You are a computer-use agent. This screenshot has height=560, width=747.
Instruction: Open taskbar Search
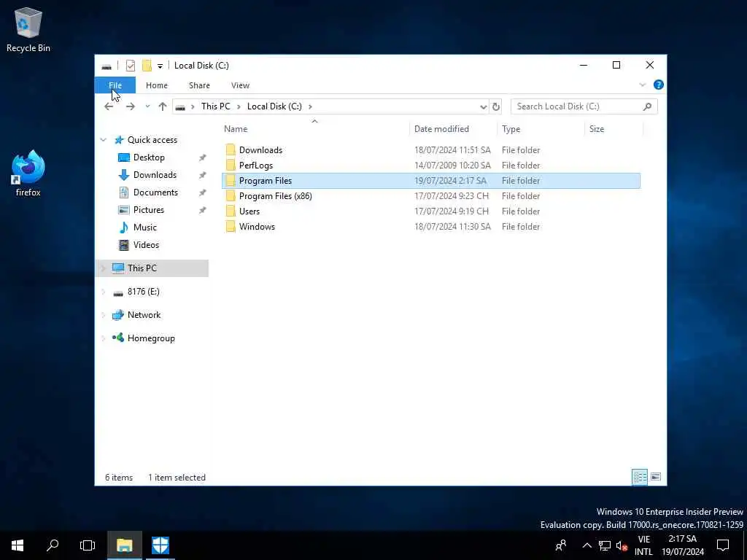tap(53, 545)
